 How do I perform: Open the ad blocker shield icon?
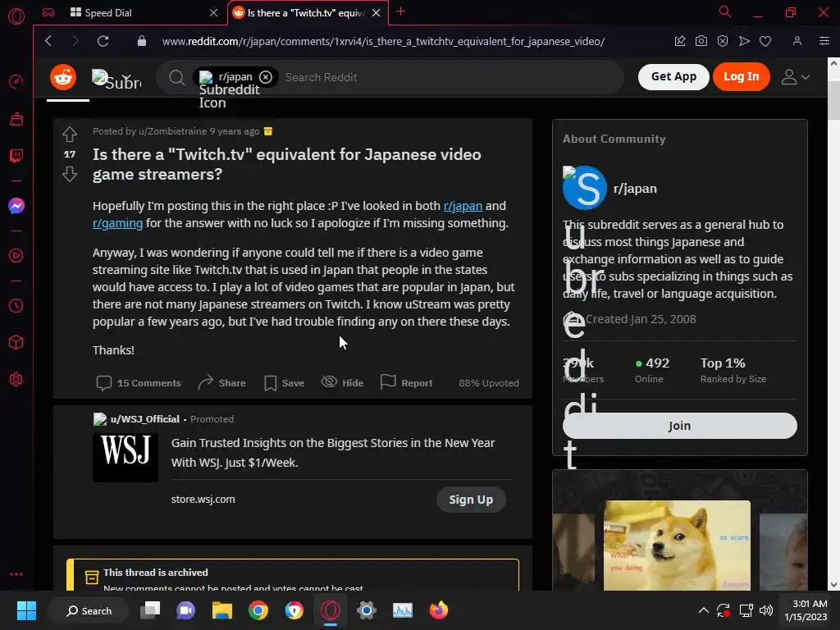tap(722, 41)
